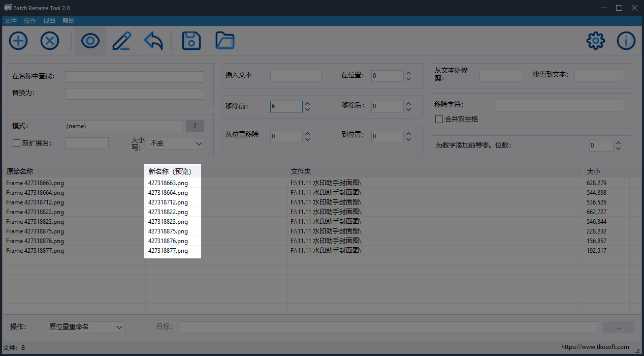Image resolution: width=644 pixels, height=356 pixels.
Task: Click the 插入文本 input field
Action: (x=296, y=75)
